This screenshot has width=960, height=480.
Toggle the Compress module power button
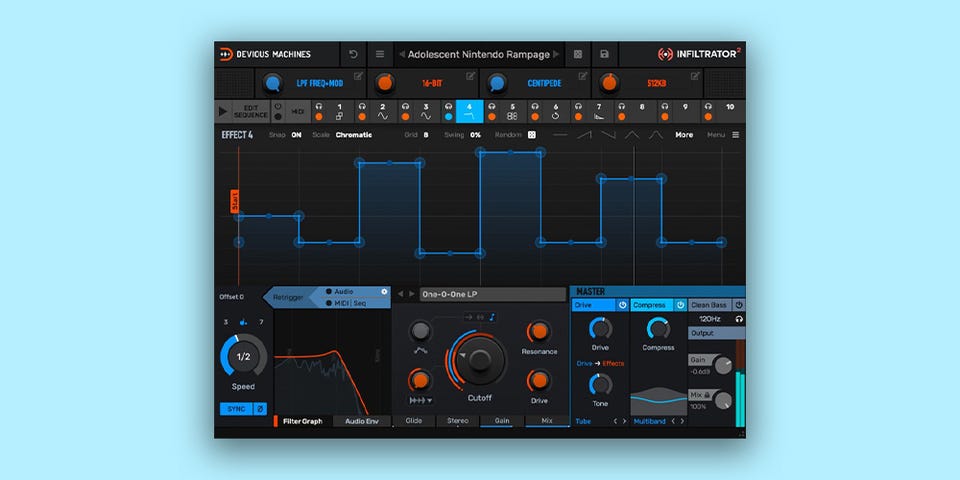point(680,305)
